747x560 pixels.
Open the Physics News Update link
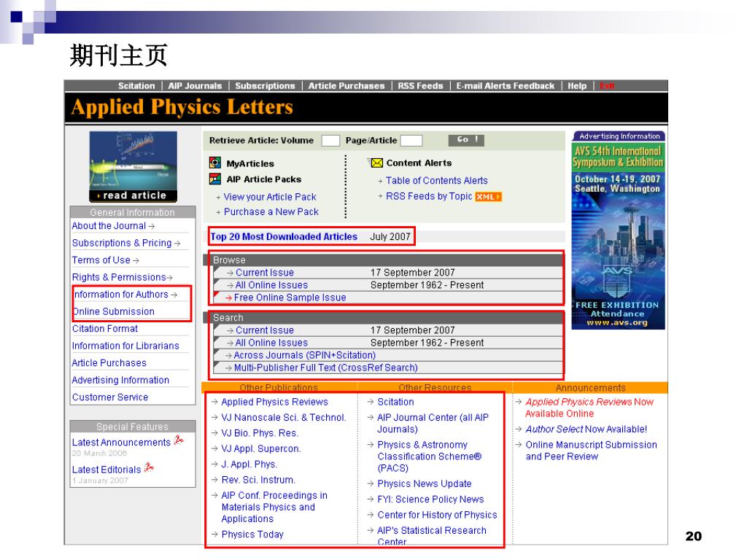[425, 483]
